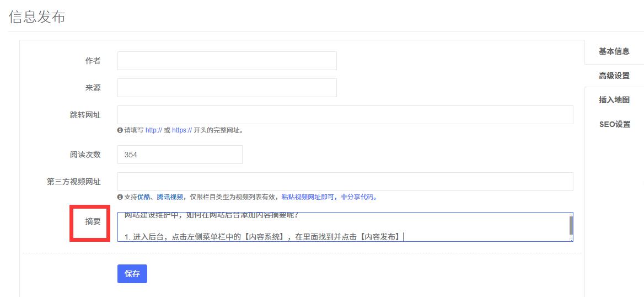The image size is (644, 297).
Task: Go to the SEO设置 tab
Action: click(x=614, y=124)
